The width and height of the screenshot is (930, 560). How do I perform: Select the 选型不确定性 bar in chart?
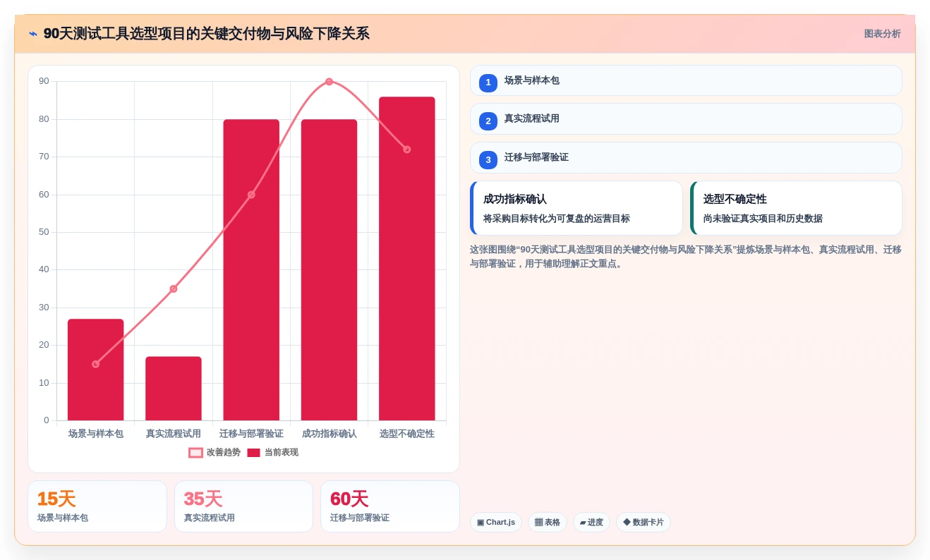tap(407, 259)
